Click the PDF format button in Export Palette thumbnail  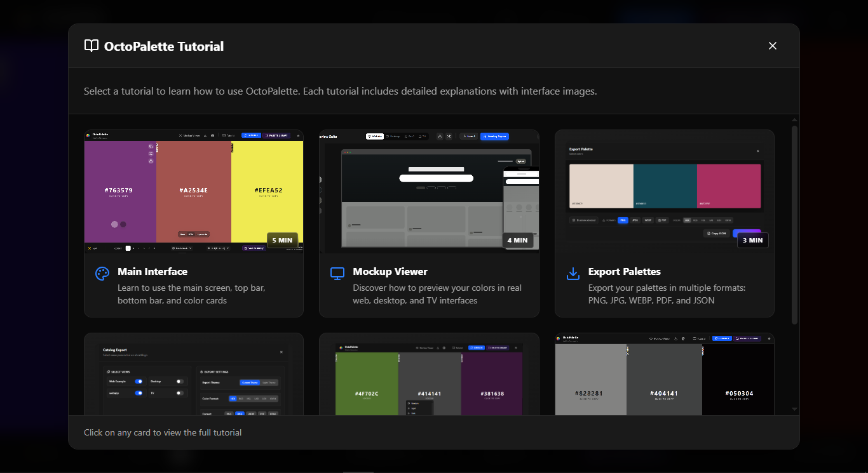(662, 220)
